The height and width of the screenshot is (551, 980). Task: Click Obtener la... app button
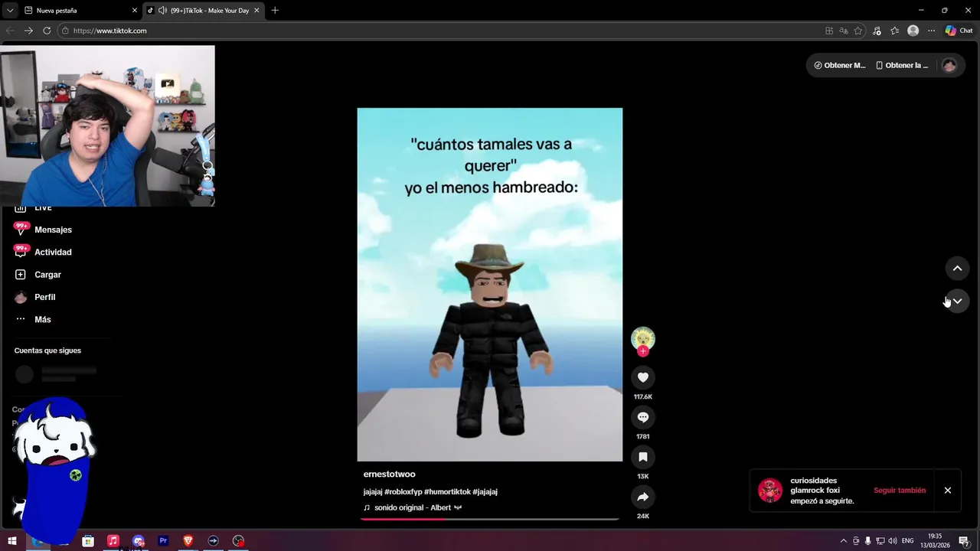point(902,65)
